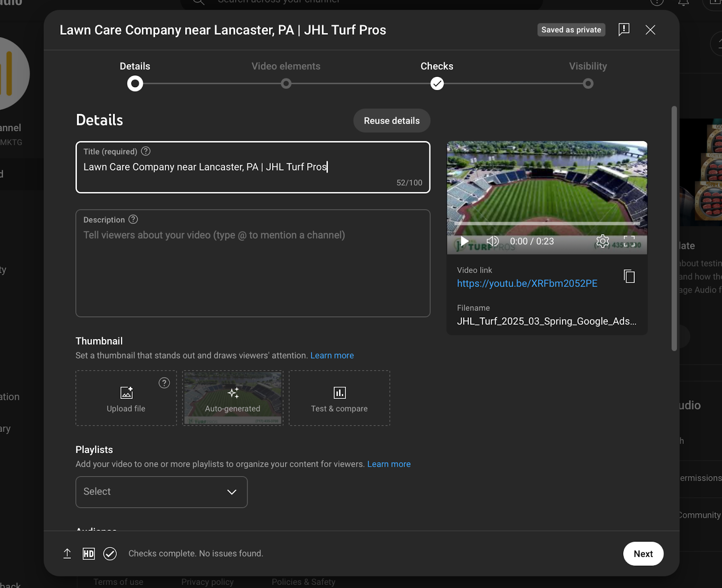The width and height of the screenshot is (722, 588).
Task: Open Privacy policy link behind dialog
Action: tap(208, 582)
